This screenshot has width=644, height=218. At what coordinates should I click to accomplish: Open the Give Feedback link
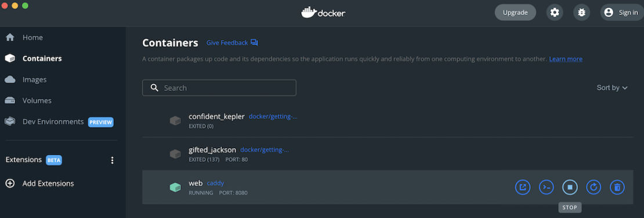click(227, 43)
